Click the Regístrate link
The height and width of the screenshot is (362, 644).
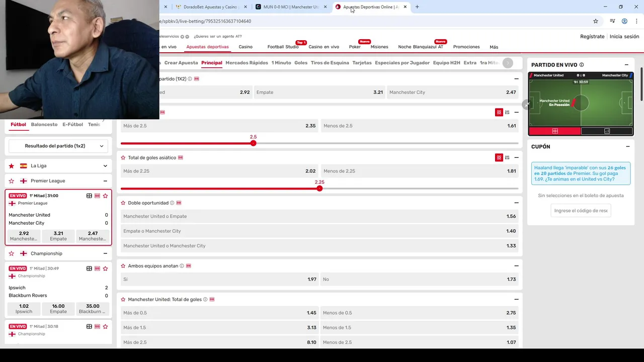[592, 36]
